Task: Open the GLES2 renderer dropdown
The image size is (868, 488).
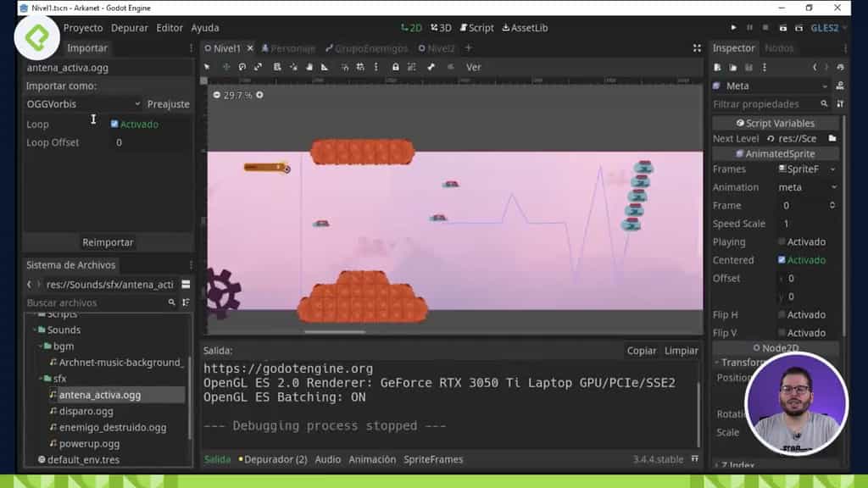Action: (828, 28)
